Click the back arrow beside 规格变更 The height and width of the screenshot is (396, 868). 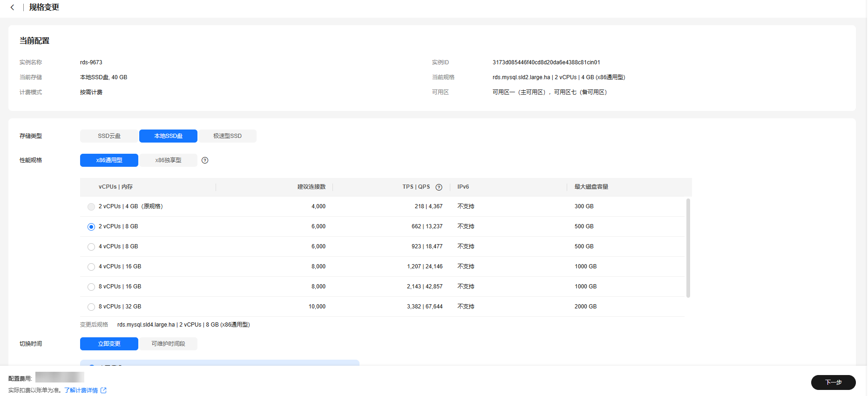point(13,7)
